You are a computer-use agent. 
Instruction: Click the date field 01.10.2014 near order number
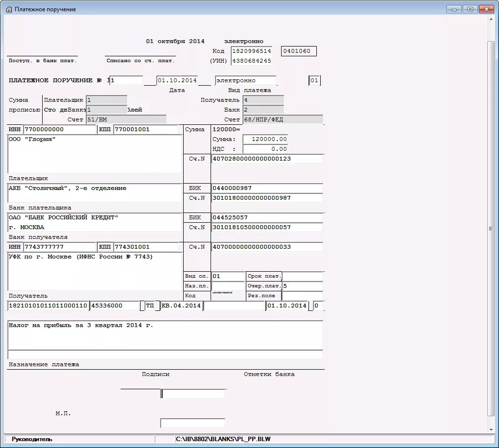[x=177, y=80]
